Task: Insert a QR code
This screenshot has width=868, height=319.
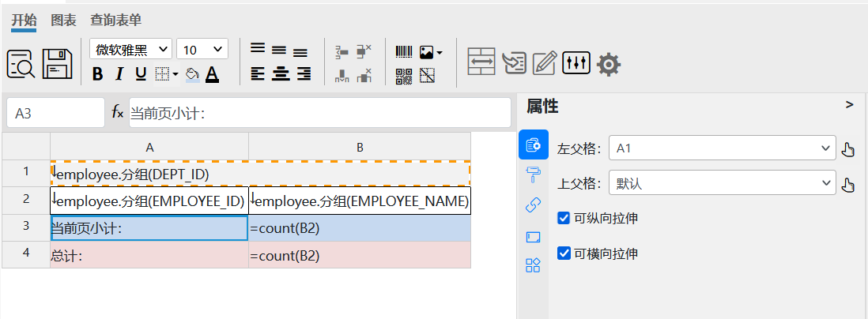Action: [x=404, y=76]
